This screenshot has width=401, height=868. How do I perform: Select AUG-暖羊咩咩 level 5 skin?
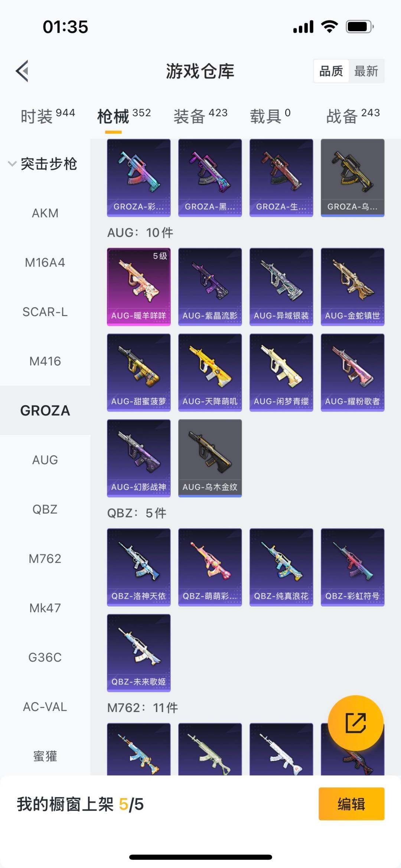click(x=139, y=287)
